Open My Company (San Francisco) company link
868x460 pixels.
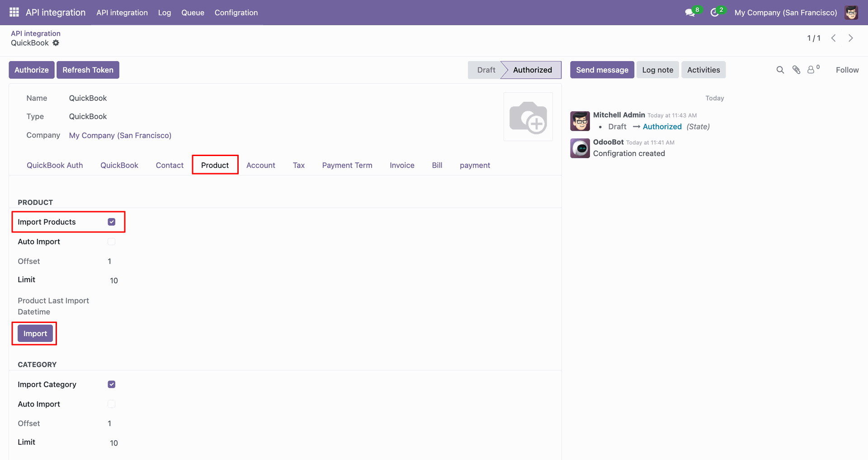pos(120,135)
